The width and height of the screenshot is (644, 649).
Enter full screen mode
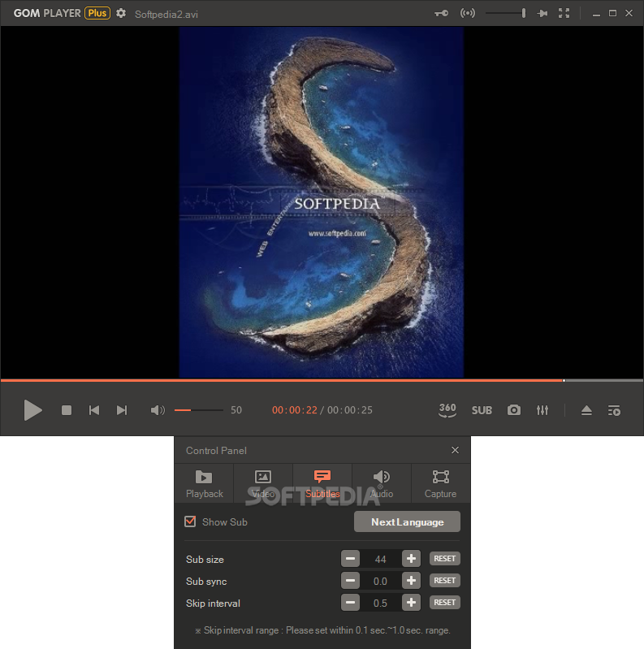[x=564, y=13]
